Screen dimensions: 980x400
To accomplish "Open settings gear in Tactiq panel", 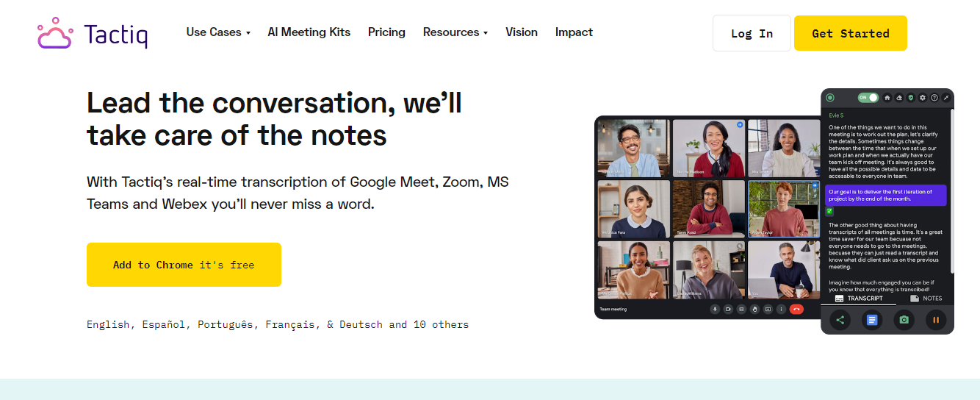I will [922, 97].
